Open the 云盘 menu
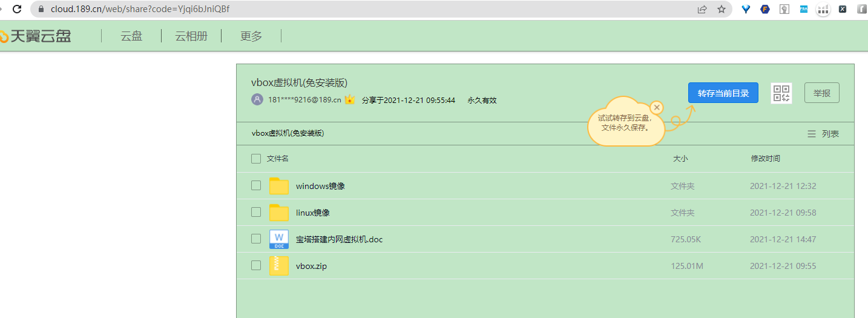The height and width of the screenshot is (318, 868). pyautogui.click(x=131, y=36)
